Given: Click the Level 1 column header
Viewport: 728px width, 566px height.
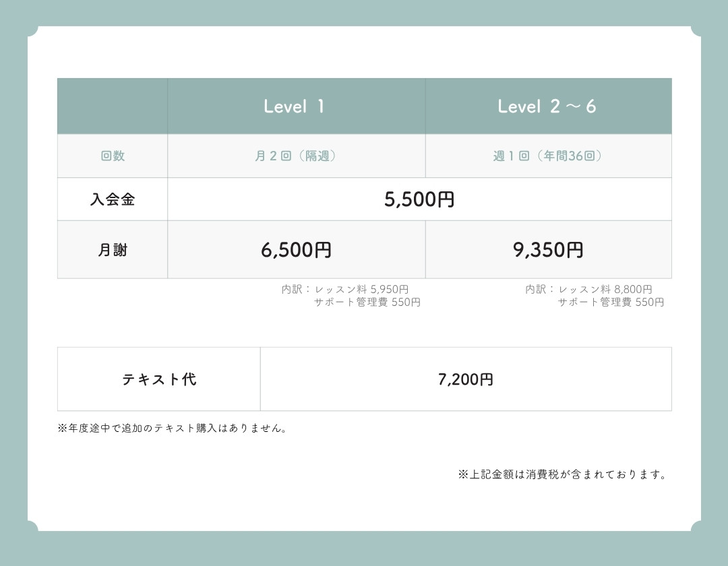Looking at the screenshot, I should tap(295, 106).
